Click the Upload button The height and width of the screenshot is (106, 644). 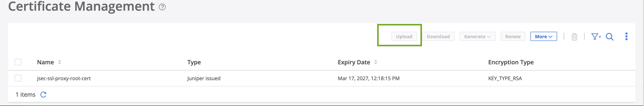pos(404,37)
